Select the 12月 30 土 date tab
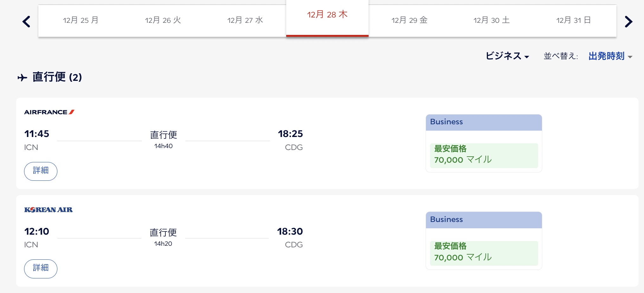This screenshot has height=293, width=644. (x=492, y=21)
